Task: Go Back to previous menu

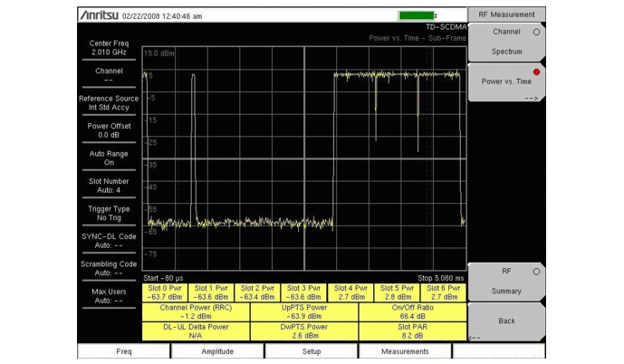Action: [506, 321]
